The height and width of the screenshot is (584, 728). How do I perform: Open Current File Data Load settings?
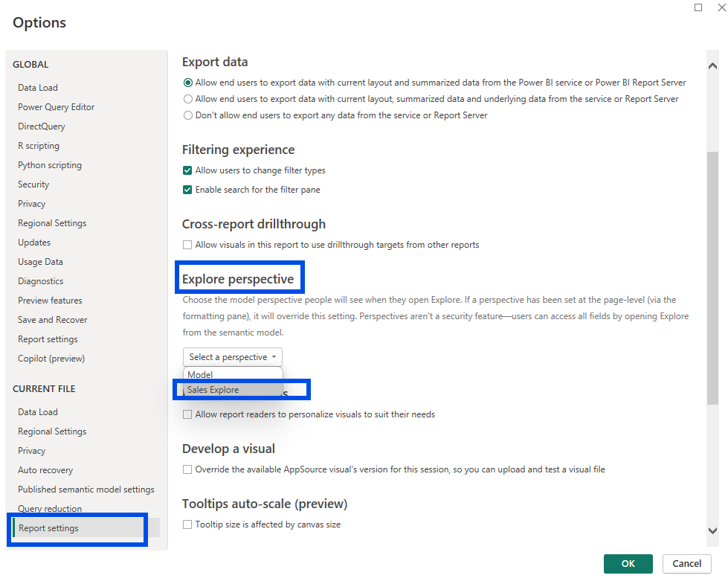(38, 412)
